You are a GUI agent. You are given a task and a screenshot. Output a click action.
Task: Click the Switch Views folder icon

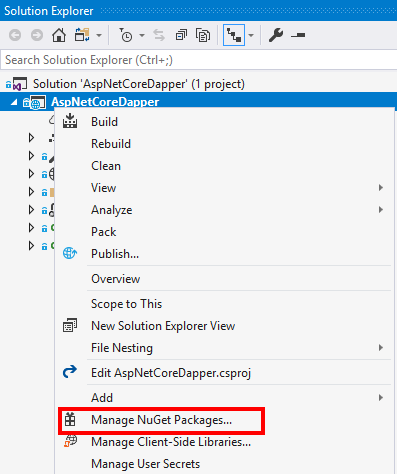[x=82, y=35]
